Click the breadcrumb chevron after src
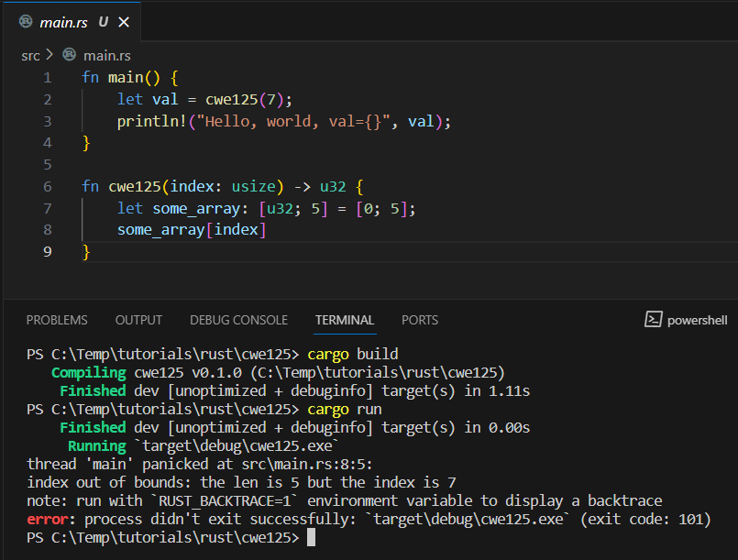 (x=50, y=55)
